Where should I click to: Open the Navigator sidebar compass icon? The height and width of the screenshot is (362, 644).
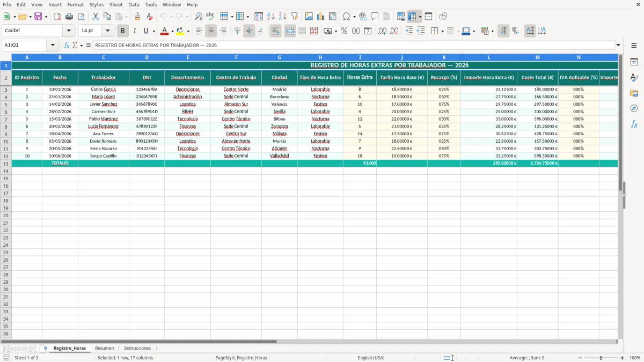pos(634,108)
